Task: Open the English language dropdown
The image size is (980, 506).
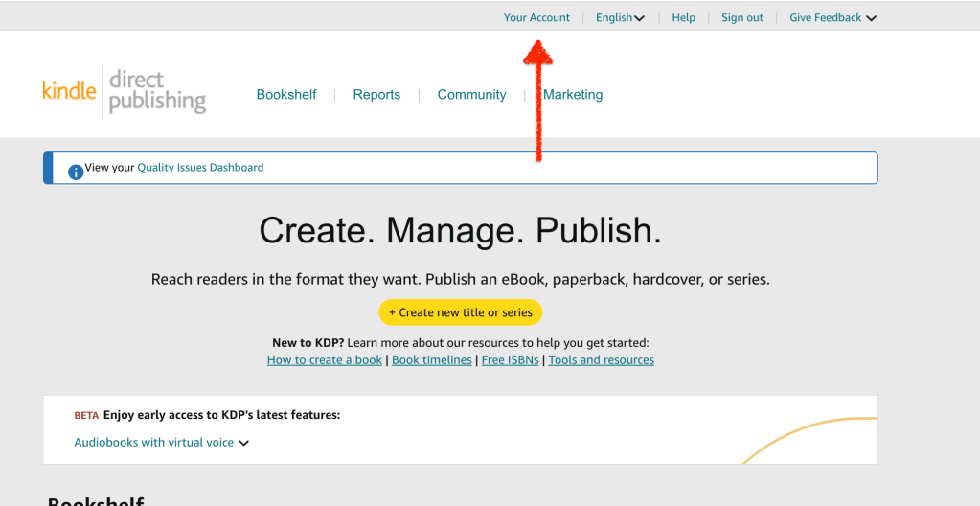Action: click(x=620, y=17)
